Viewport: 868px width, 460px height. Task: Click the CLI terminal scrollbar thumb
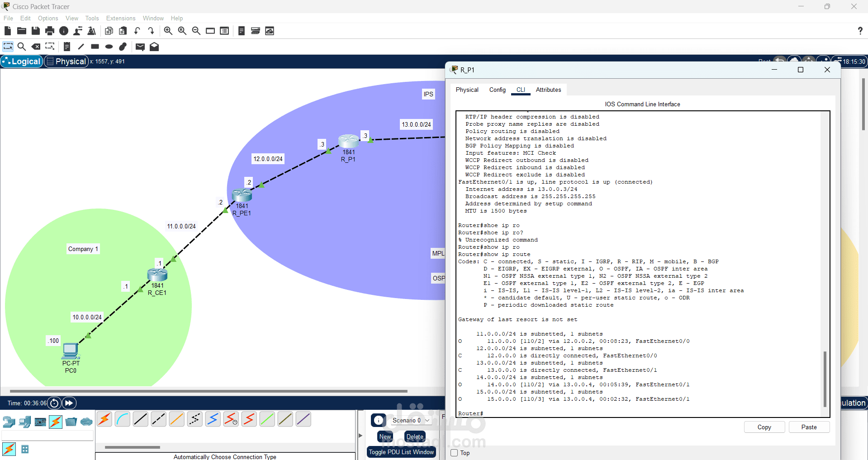click(825, 379)
